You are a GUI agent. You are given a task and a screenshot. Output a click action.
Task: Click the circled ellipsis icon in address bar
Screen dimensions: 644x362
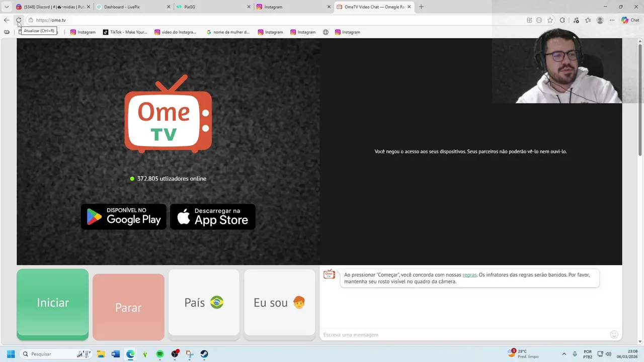539,20
